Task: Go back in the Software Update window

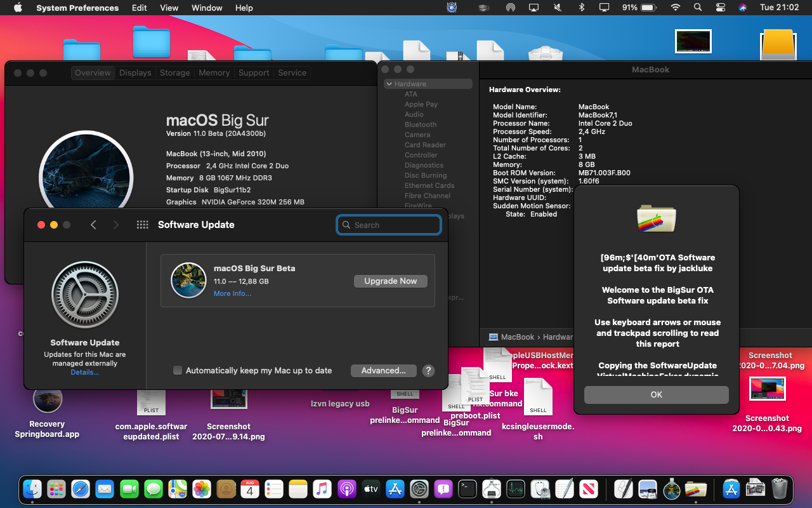Action: pos(93,225)
